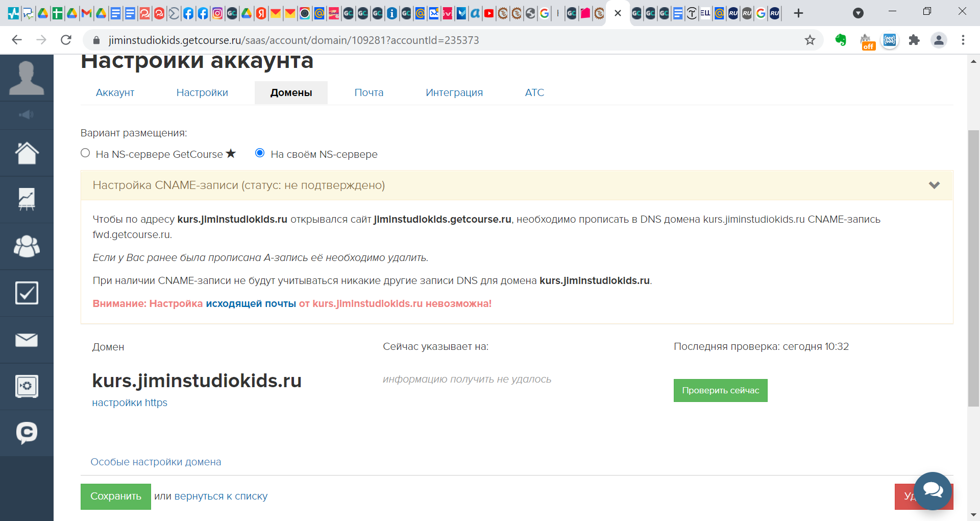Open the extension with orange 'off' badge
This screenshot has width=980, height=521.
click(867, 41)
